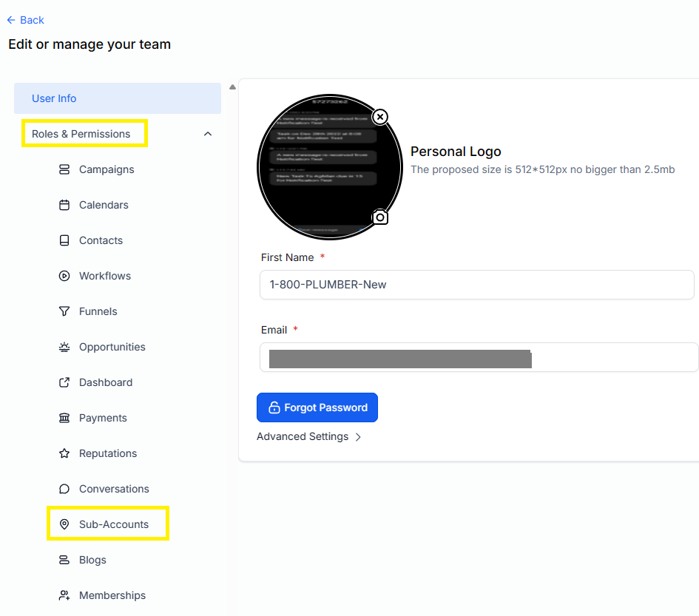This screenshot has width=699, height=616.
Task: Click the First Name input field
Action: [476, 285]
